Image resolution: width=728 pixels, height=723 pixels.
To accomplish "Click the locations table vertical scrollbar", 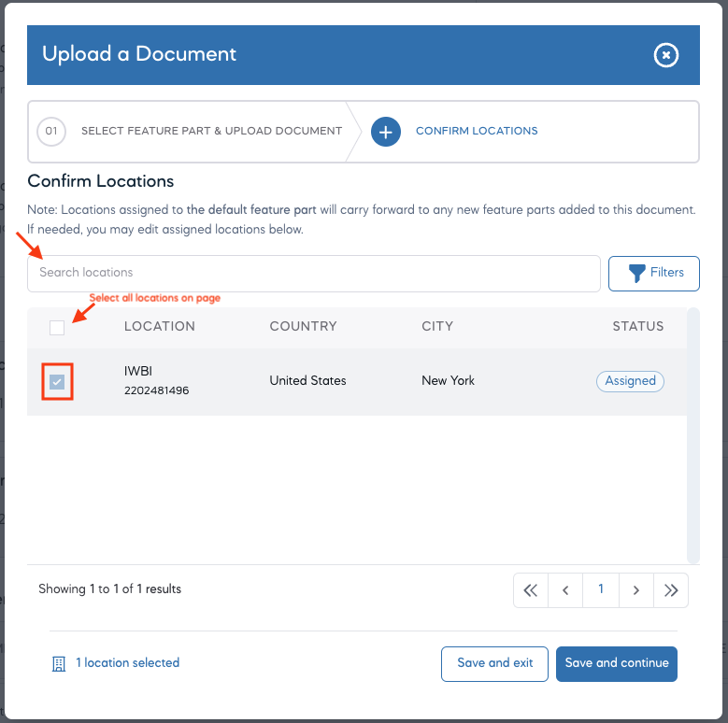I will coord(693,435).
